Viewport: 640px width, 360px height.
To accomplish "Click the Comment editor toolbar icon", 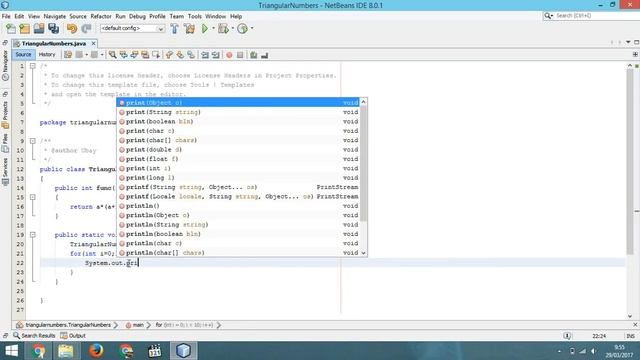I will pos(253,55).
